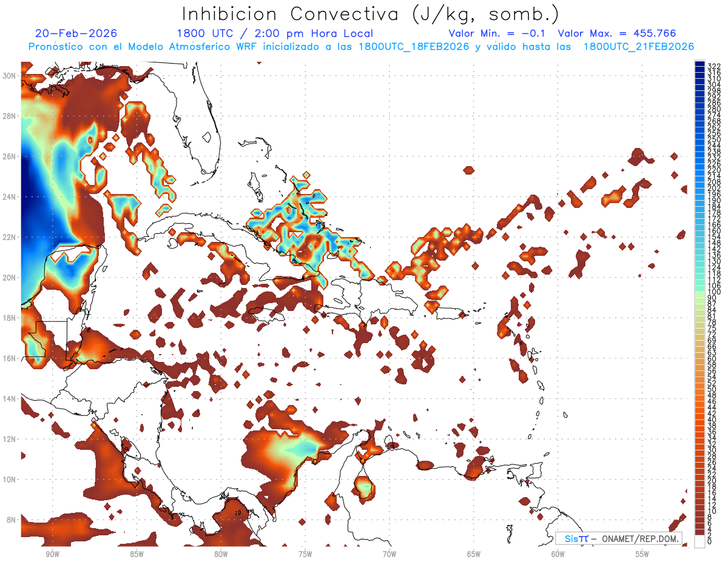Viewport: 728px width, 562px height.
Task: Click the colorbar value 100
Action: pyautogui.click(x=714, y=292)
